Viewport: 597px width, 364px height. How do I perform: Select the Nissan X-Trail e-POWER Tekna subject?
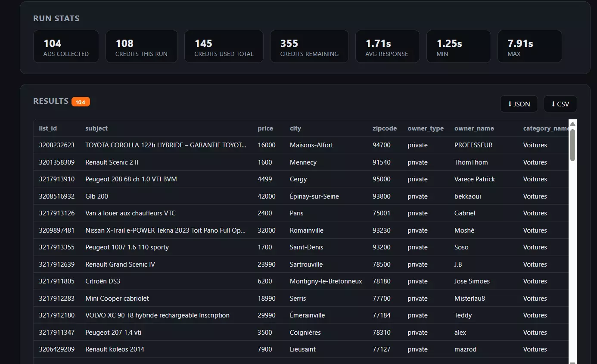[x=166, y=230]
